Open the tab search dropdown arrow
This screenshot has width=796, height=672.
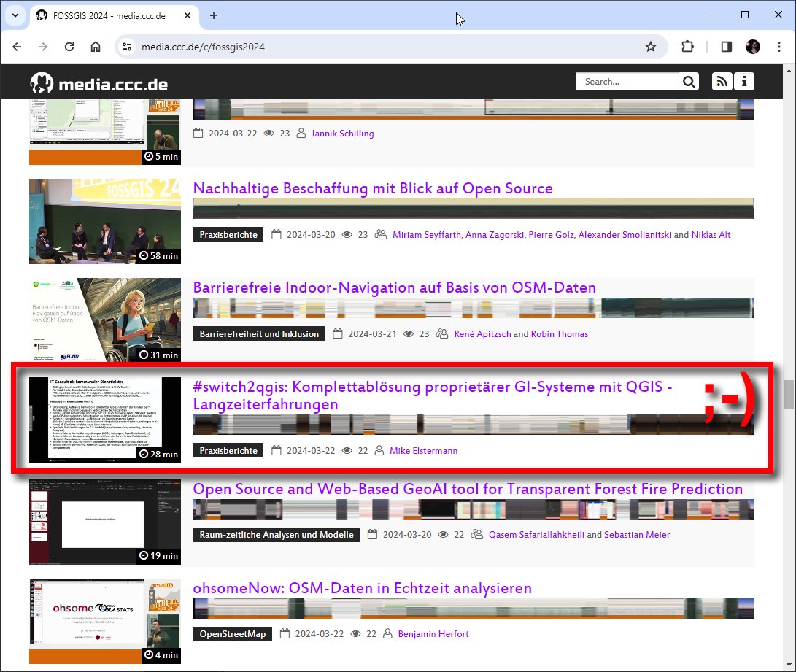tap(15, 15)
